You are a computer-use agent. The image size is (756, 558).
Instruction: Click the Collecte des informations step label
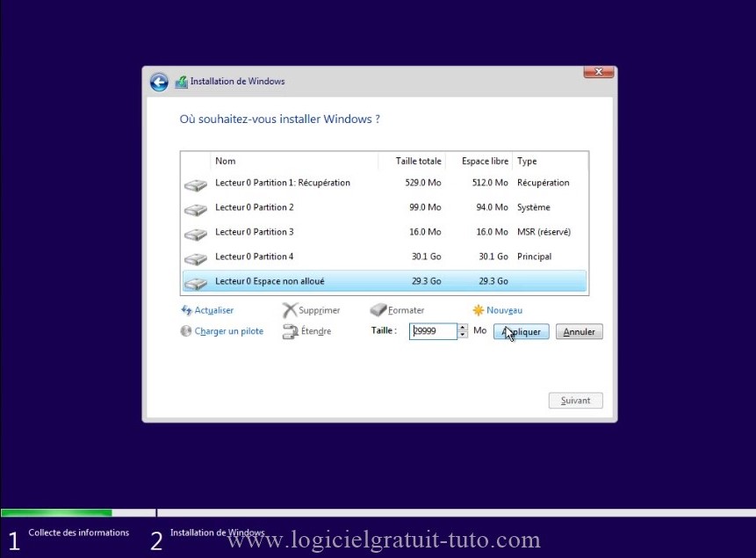[79, 533]
